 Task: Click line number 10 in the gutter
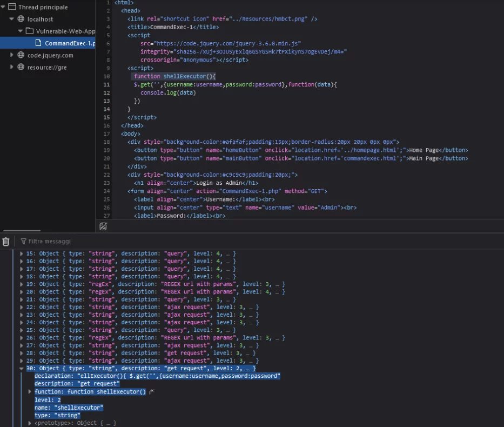tap(106, 76)
